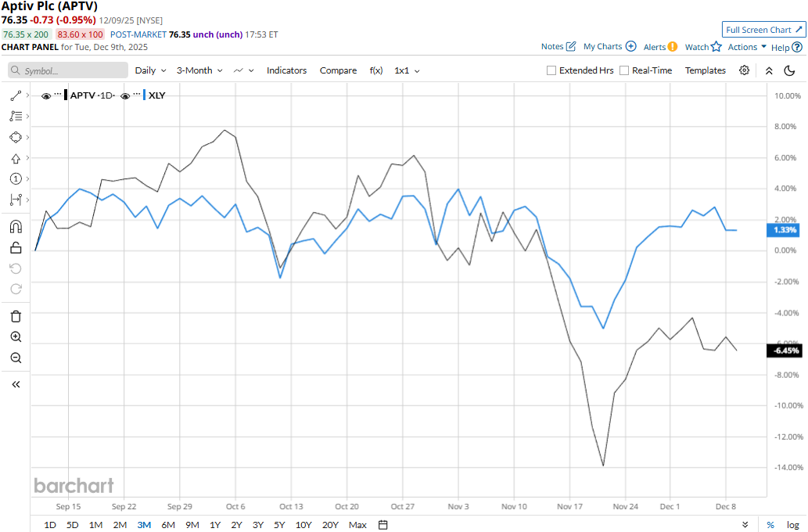Click the redo arrow icon
The height and width of the screenshot is (532, 808).
pos(16,289)
